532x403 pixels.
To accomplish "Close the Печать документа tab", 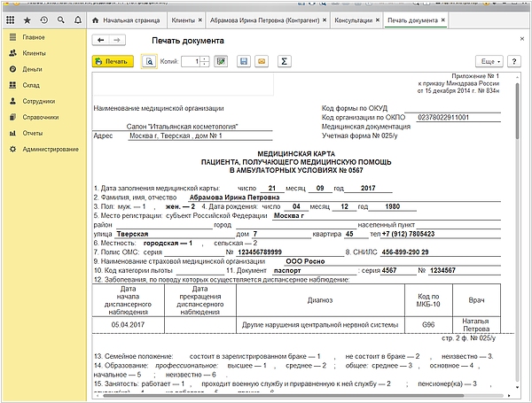I will 442,20.
